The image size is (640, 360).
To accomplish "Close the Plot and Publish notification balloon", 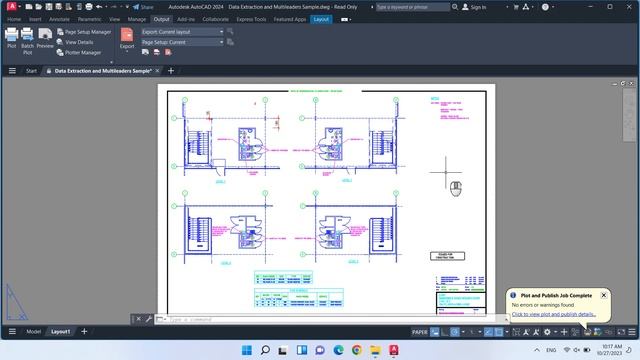I will (x=604, y=295).
